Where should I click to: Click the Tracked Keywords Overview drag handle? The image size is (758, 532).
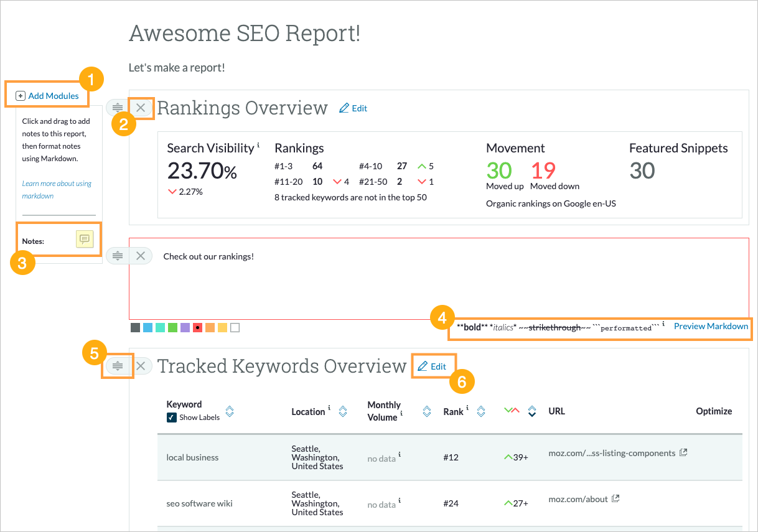click(x=118, y=366)
